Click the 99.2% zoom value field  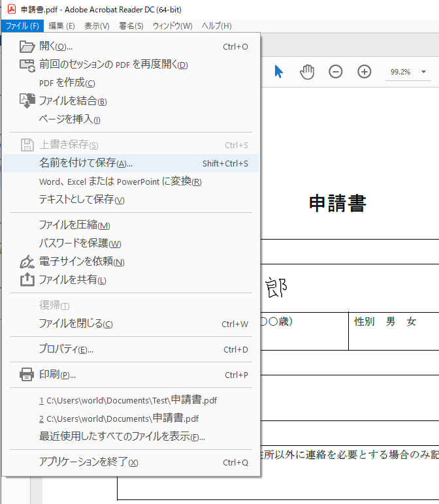pos(400,72)
